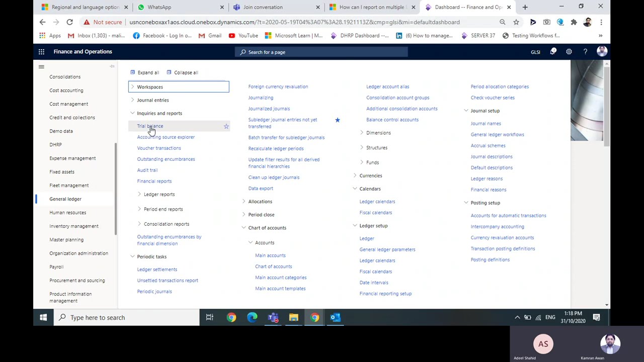Open the browser zoom magnifier icon
Viewport: 644px width, 362px height.
point(502,22)
